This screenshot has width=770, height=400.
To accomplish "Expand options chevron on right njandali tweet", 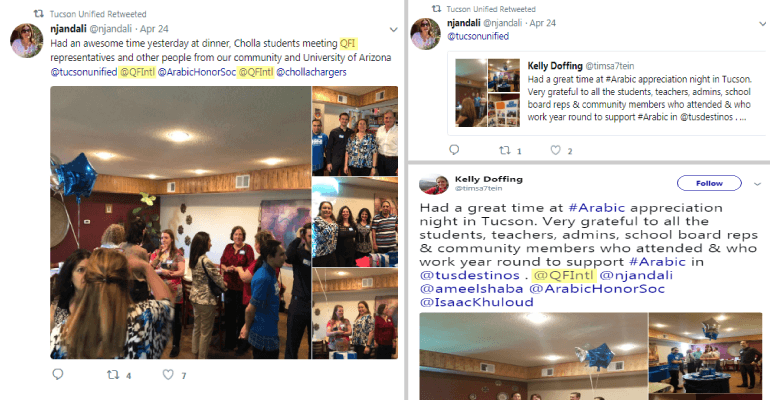I will pos(763,24).
